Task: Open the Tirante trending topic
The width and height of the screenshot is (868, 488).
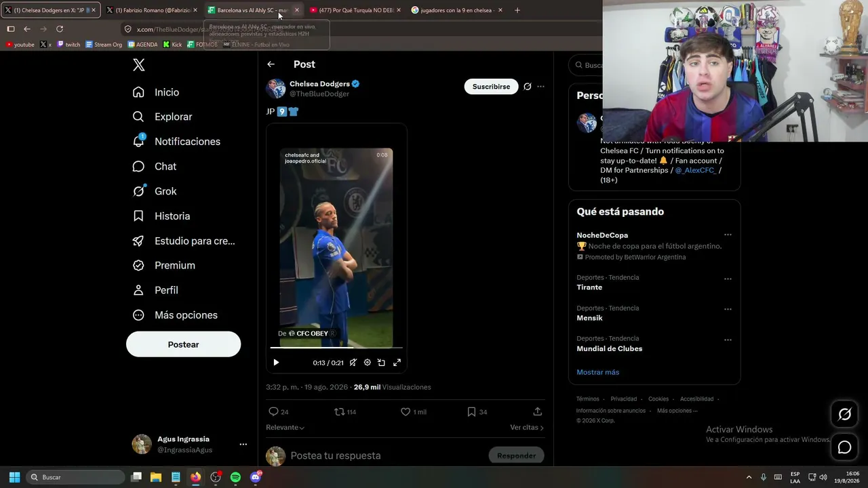Action: [589, 287]
